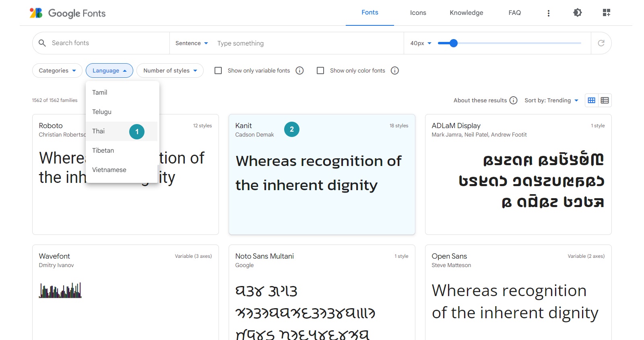Open the FAQ tab
Image resolution: width=644 pixels, height=340 pixels.
pyautogui.click(x=515, y=12)
